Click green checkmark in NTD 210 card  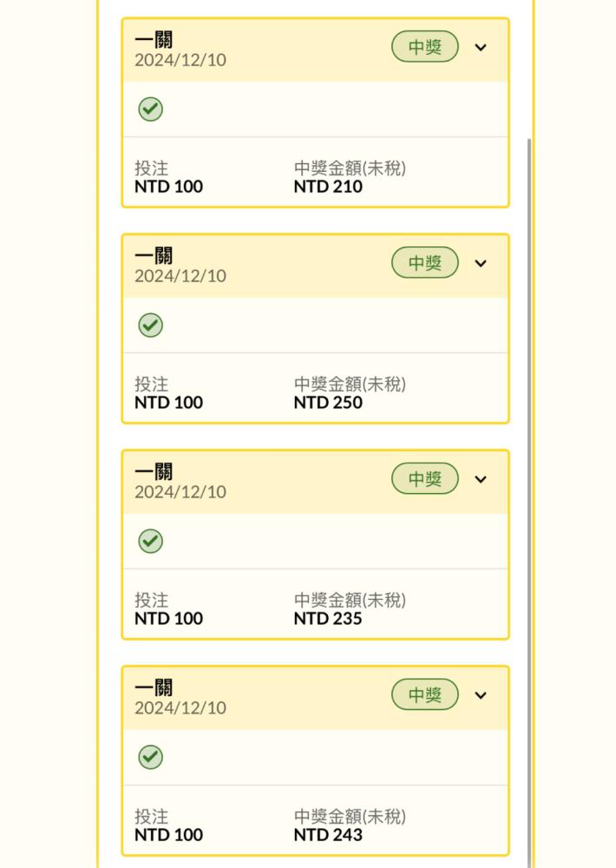point(151,109)
